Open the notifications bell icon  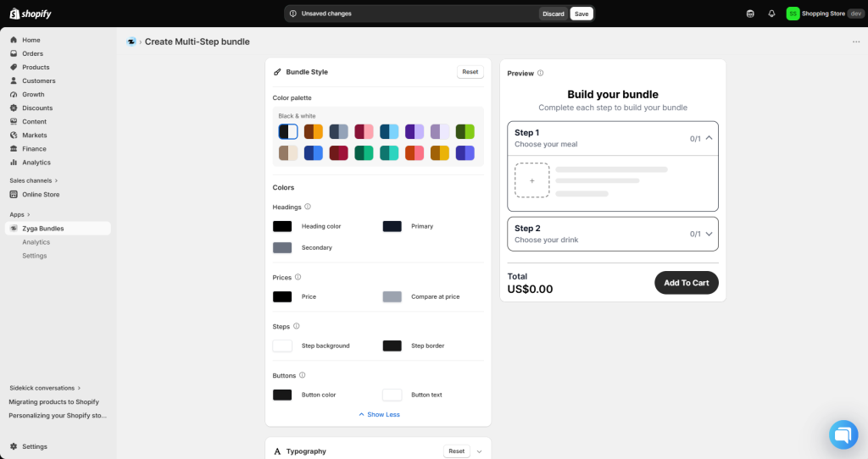pyautogui.click(x=771, y=14)
